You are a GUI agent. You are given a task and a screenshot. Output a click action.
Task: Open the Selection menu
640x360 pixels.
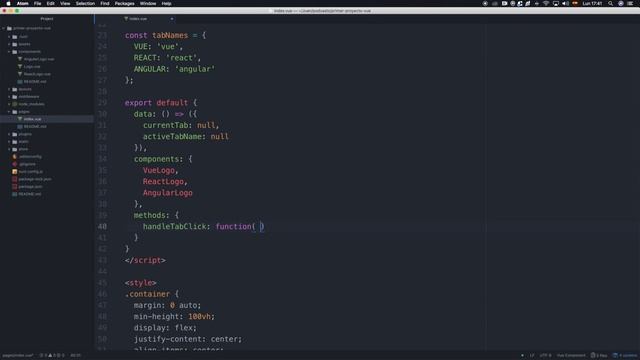click(x=85, y=3)
